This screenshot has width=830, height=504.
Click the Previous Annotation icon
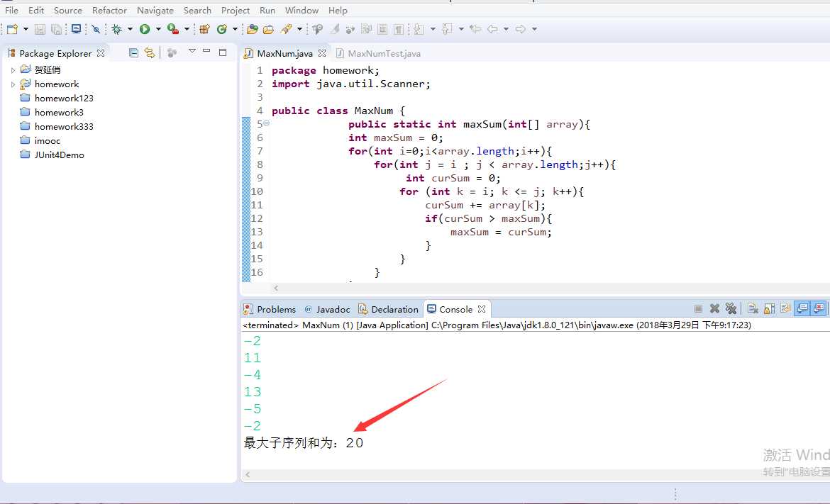click(x=447, y=29)
